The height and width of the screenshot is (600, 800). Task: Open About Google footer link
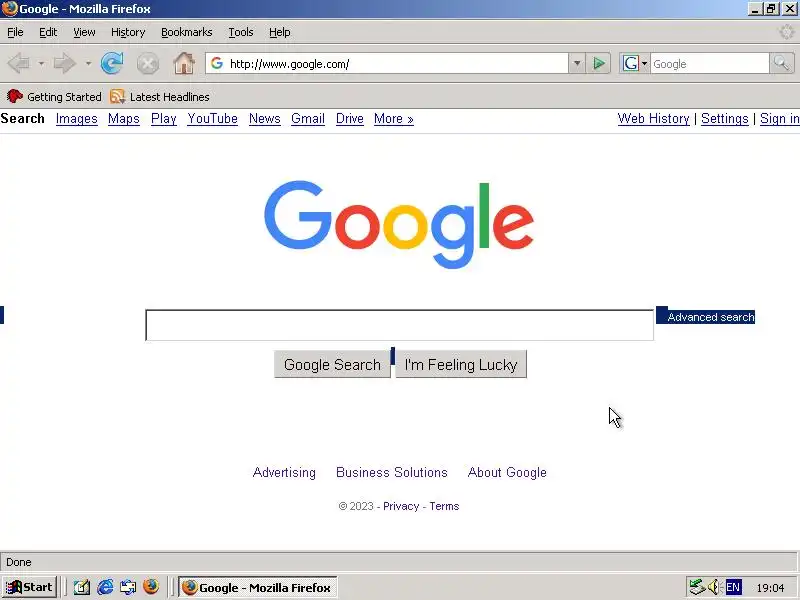pos(507,472)
